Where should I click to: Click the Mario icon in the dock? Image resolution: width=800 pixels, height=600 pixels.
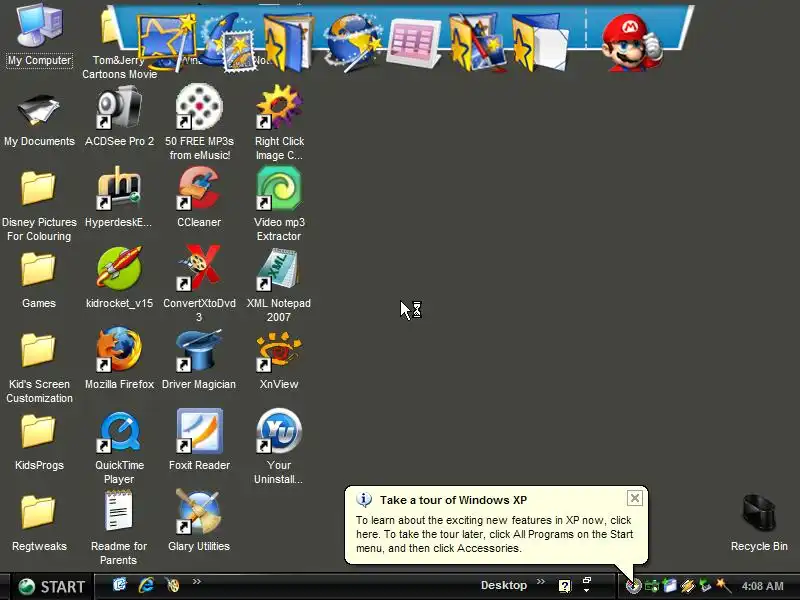point(633,42)
